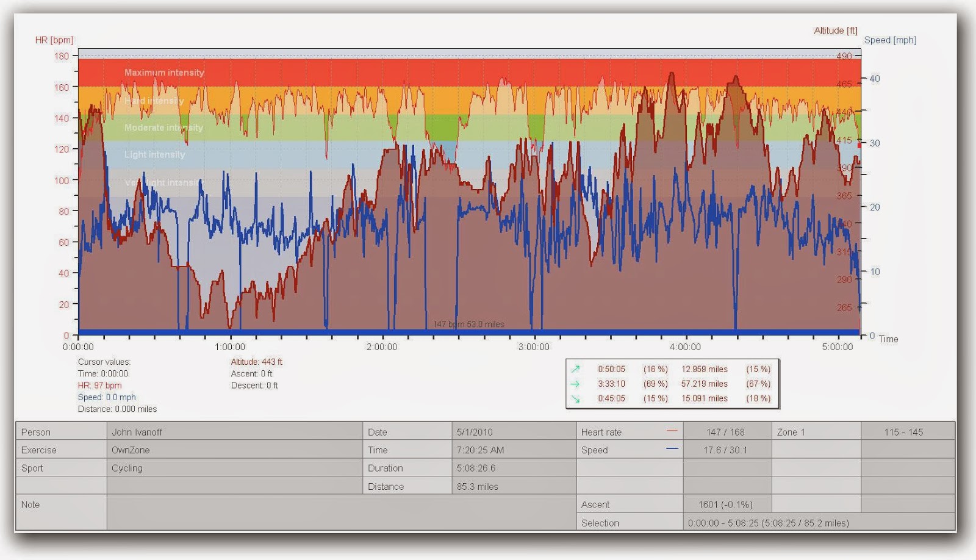Viewport: 976px width, 560px height.
Task: Click the Altitude [ft] axis label
Action: [836, 31]
